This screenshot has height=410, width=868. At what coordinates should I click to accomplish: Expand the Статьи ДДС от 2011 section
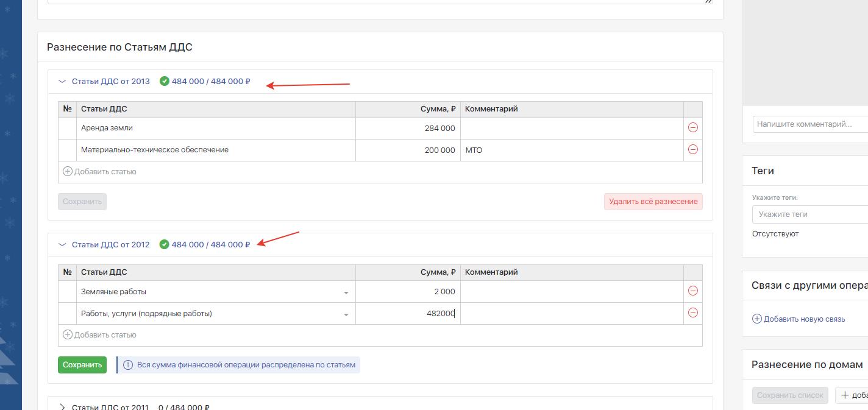(x=62, y=406)
